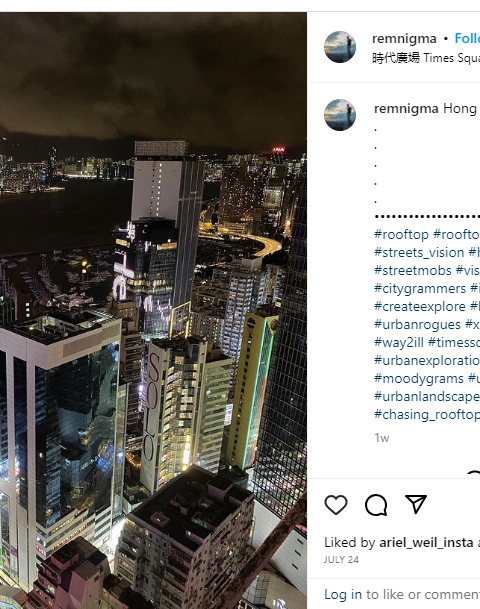Image resolution: width=480 pixels, height=609 pixels.
Task: Open the Hong Kong night skyline photo
Action: pyautogui.click(x=153, y=310)
